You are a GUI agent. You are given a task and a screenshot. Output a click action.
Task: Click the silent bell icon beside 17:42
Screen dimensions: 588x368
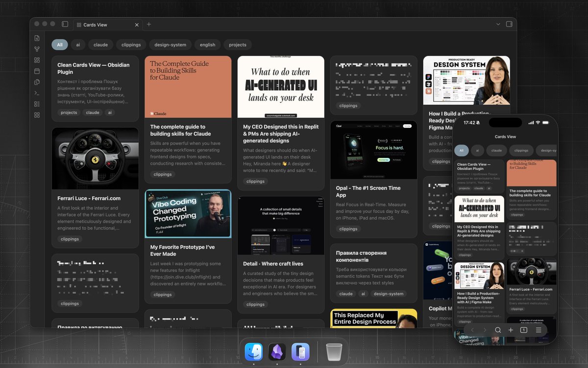(478, 123)
